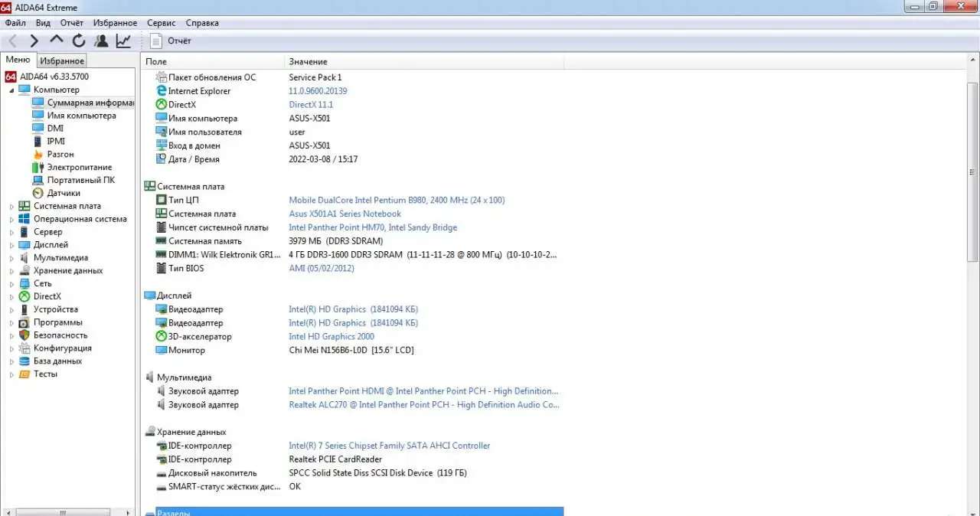Image resolution: width=980 pixels, height=516 pixels.
Task: Expand the Сеть tree node
Action: pyautogui.click(x=11, y=283)
